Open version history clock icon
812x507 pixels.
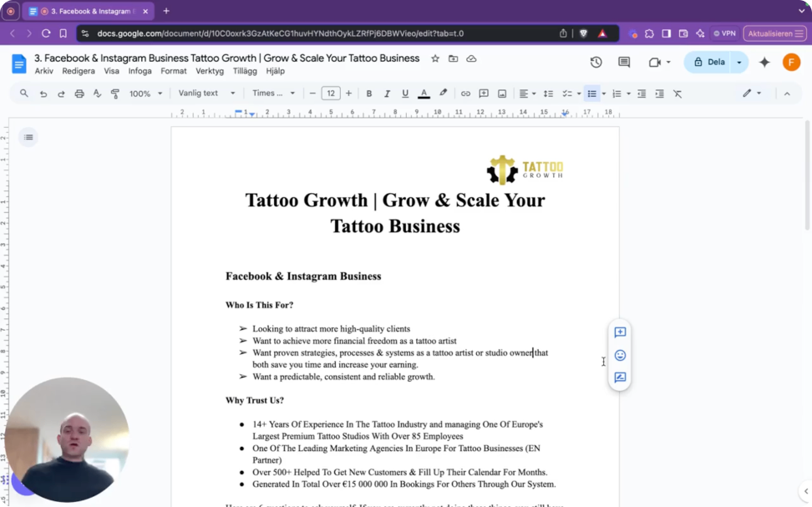tap(596, 62)
